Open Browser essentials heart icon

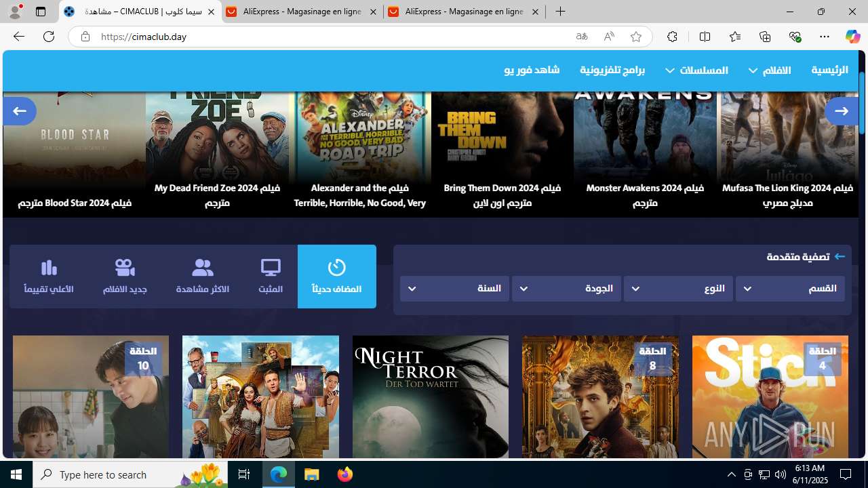[x=795, y=37]
